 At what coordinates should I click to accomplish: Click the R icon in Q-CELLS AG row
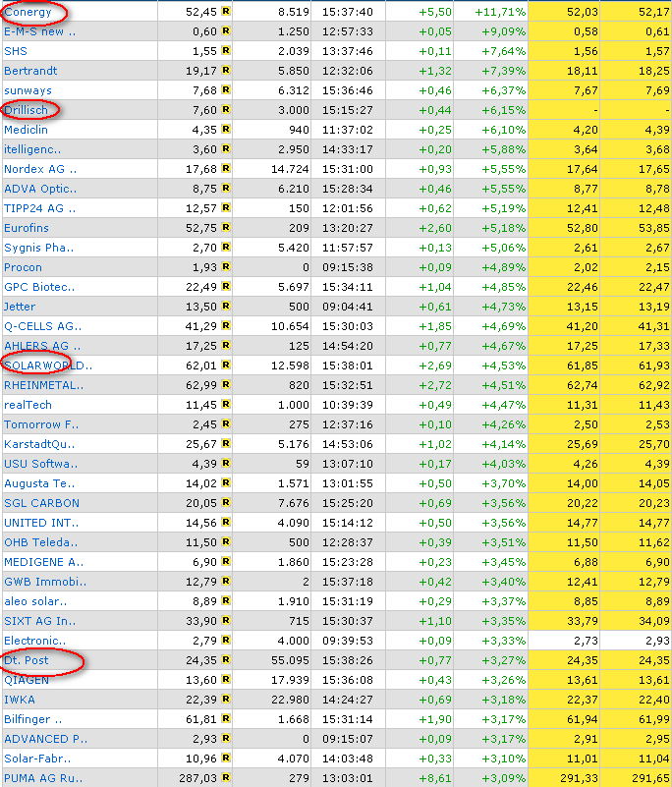tap(226, 326)
